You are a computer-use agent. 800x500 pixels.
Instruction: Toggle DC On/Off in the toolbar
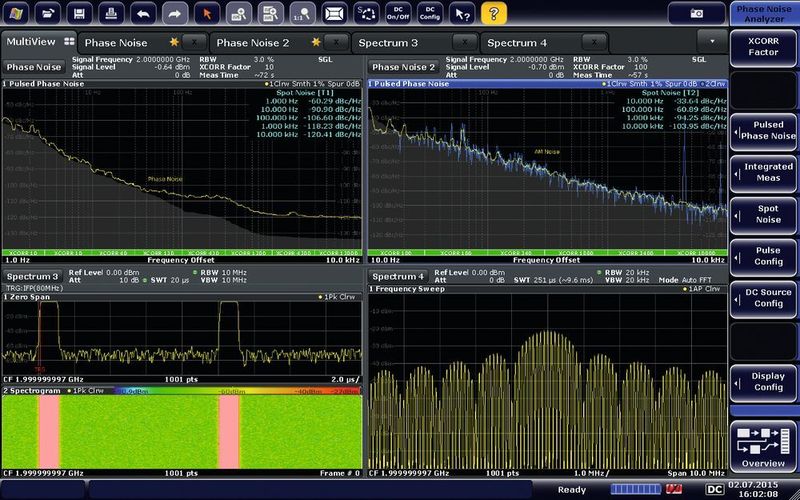(399, 13)
